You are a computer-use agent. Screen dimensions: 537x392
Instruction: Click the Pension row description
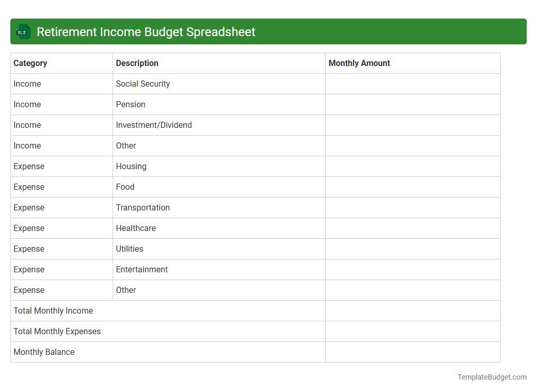pyautogui.click(x=131, y=104)
